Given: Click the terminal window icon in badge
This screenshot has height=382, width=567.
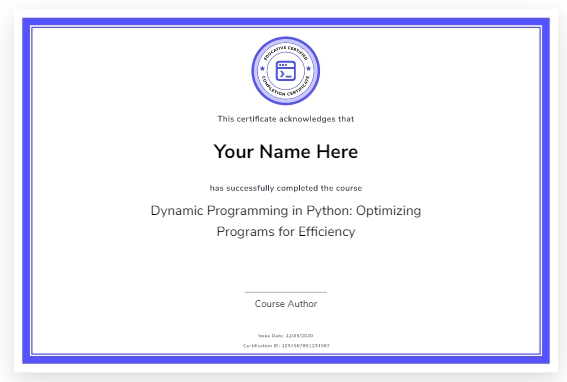Looking at the screenshot, I should pyautogui.click(x=286, y=71).
